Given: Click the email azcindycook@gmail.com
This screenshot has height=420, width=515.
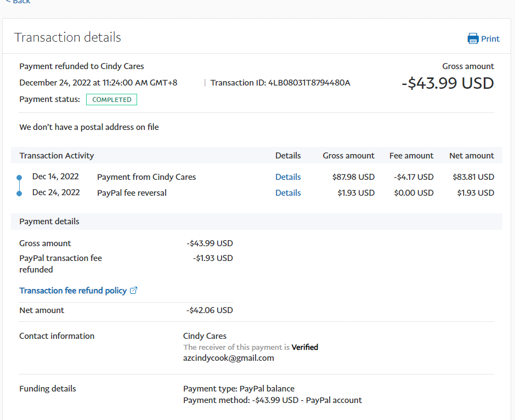Looking at the screenshot, I should click(228, 358).
